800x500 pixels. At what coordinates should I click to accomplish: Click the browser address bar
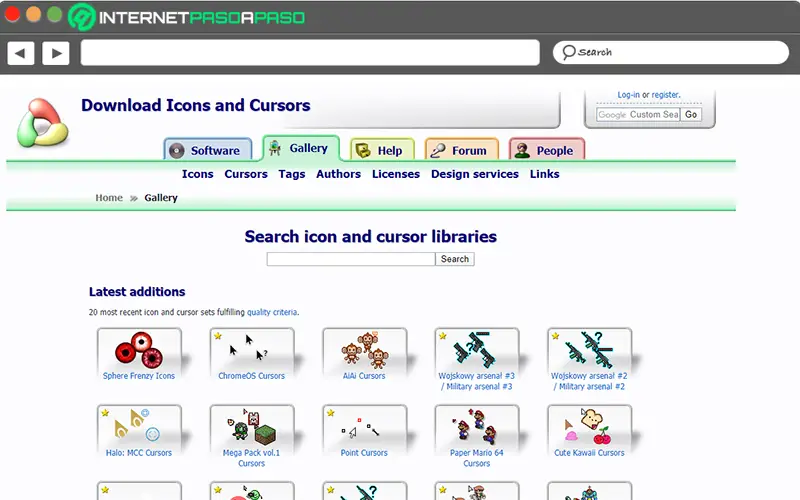[310, 53]
